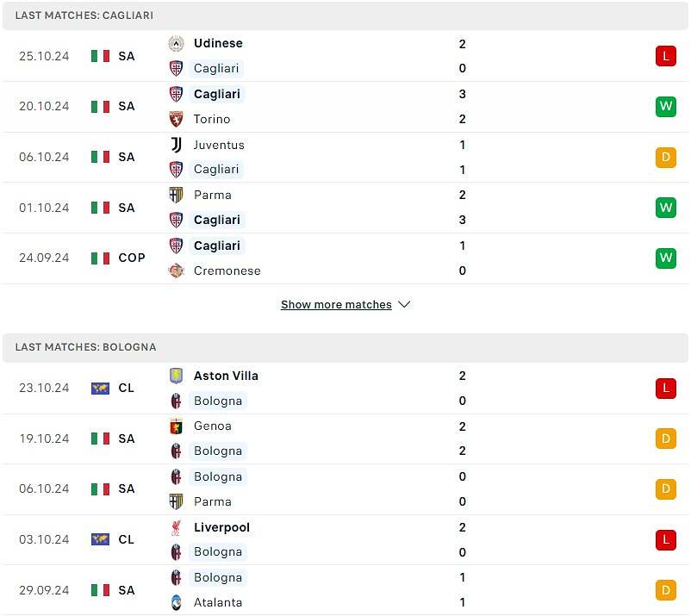Click the Juventus logo icon

(x=176, y=145)
